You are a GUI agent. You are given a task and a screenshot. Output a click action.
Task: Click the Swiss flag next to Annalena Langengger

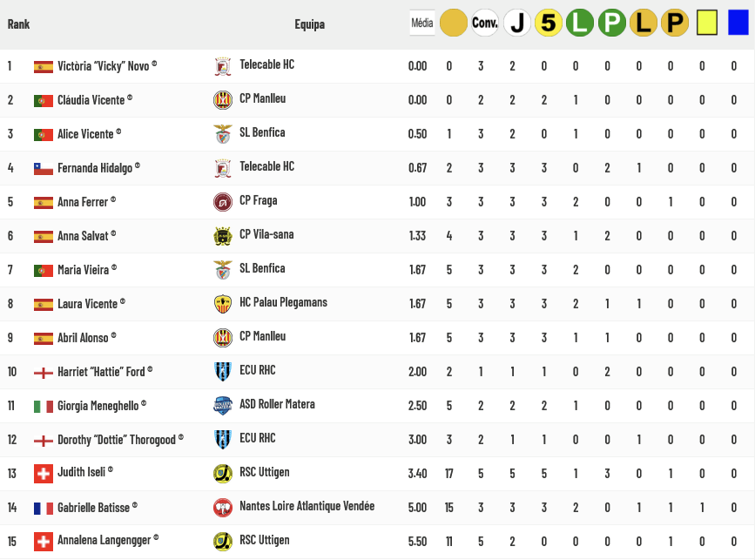(x=44, y=542)
